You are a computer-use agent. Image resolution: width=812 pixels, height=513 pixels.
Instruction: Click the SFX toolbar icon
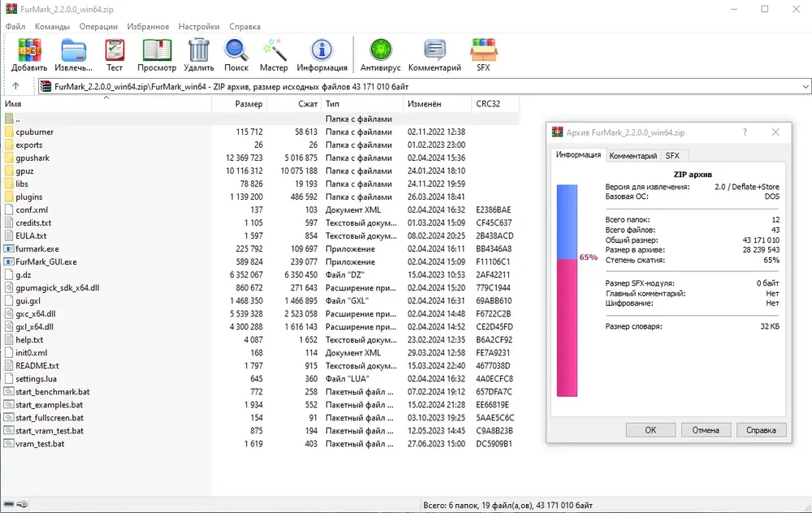tap(483, 50)
